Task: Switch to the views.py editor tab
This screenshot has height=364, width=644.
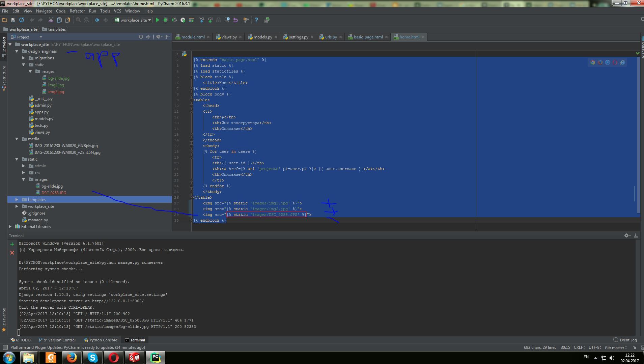Action: 229,37
